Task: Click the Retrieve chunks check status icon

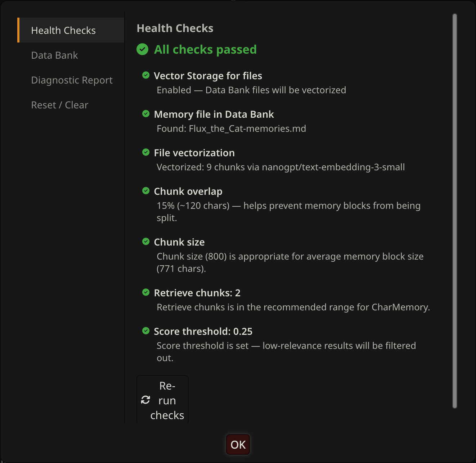Action: 146,292
